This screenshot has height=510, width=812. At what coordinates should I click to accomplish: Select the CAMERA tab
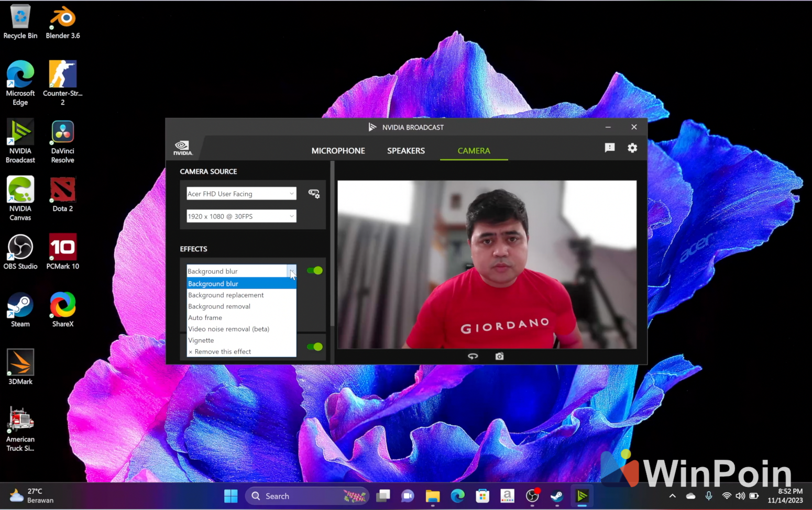pyautogui.click(x=474, y=151)
